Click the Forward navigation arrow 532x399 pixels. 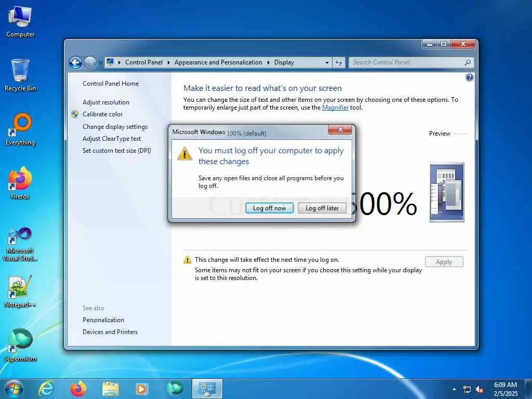(90, 62)
